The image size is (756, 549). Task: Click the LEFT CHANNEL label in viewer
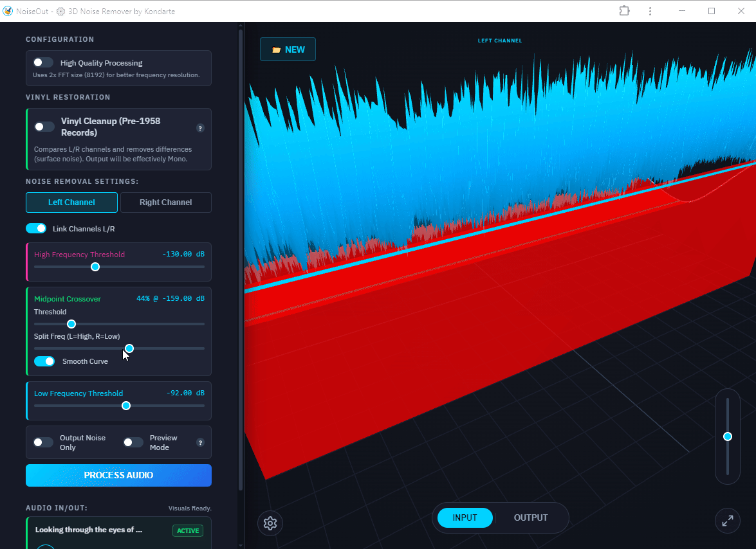[500, 40]
